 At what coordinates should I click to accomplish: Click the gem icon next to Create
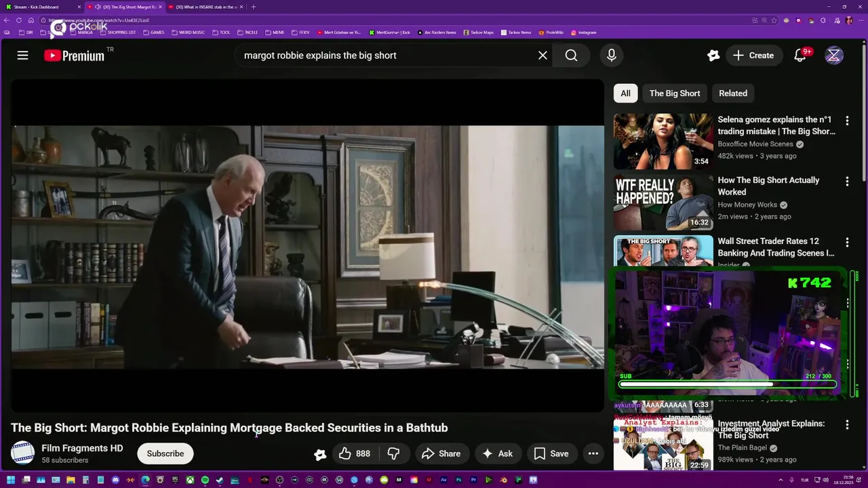pyautogui.click(x=713, y=56)
